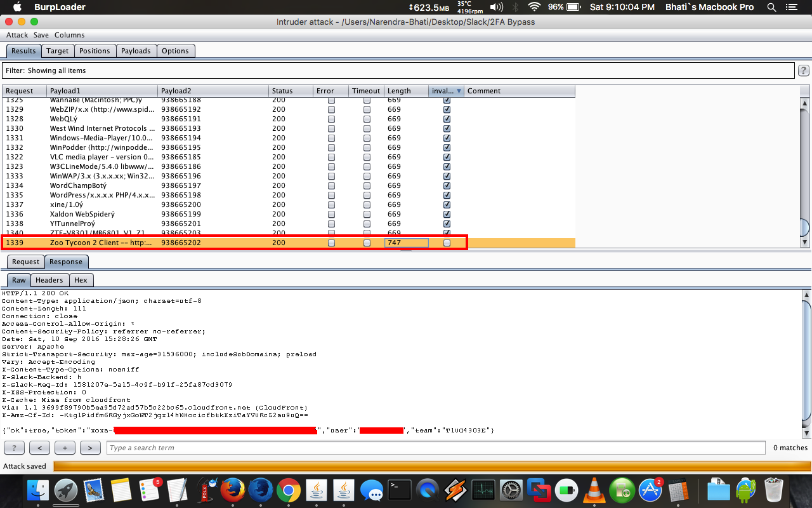Click the search help ? button
812x508 pixels.
pyautogui.click(x=15, y=448)
